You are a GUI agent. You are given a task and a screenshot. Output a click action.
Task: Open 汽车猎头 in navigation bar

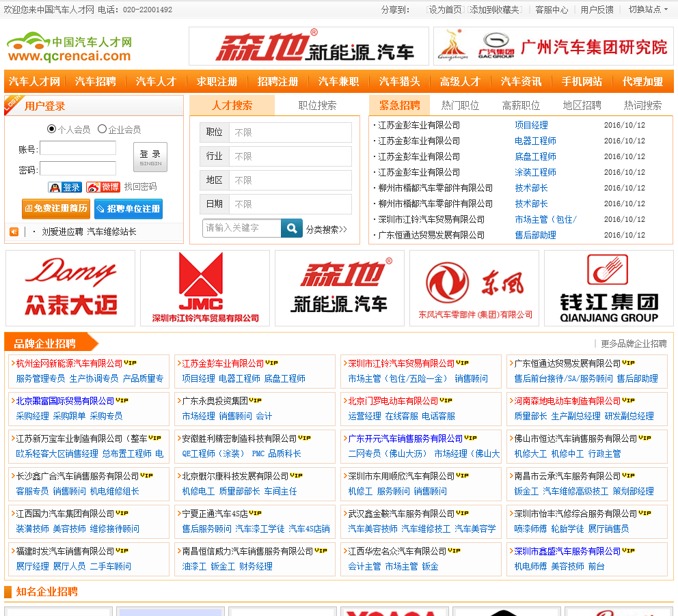click(x=400, y=81)
